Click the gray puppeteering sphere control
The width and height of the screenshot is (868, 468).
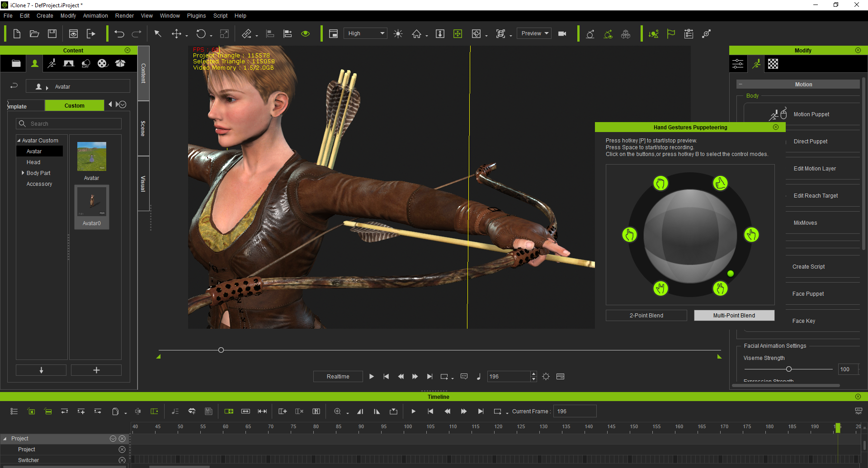point(690,236)
